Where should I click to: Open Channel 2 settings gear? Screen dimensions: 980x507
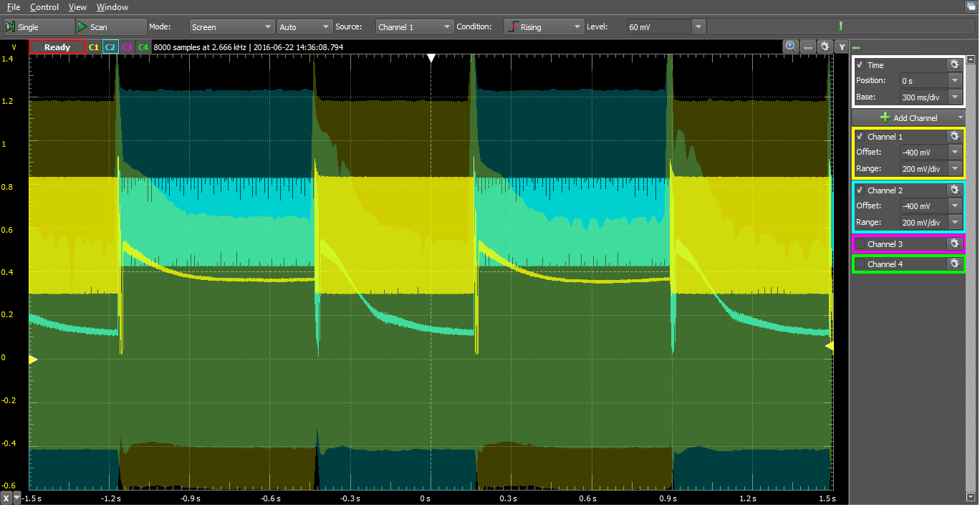(953, 190)
